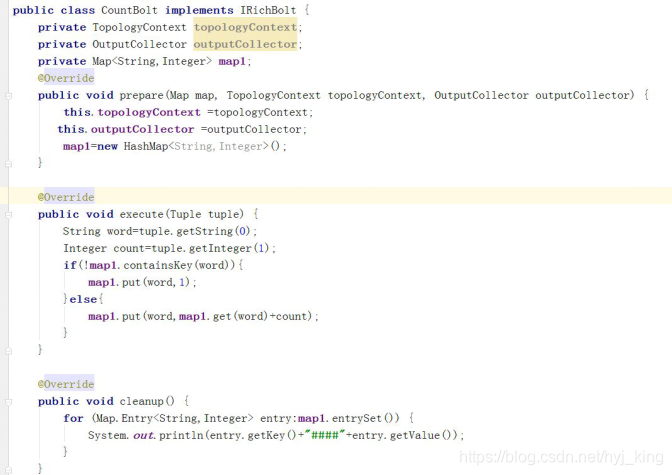Click the "####" string literal
The width and height of the screenshot is (672, 475).
[x=325, y=435]
